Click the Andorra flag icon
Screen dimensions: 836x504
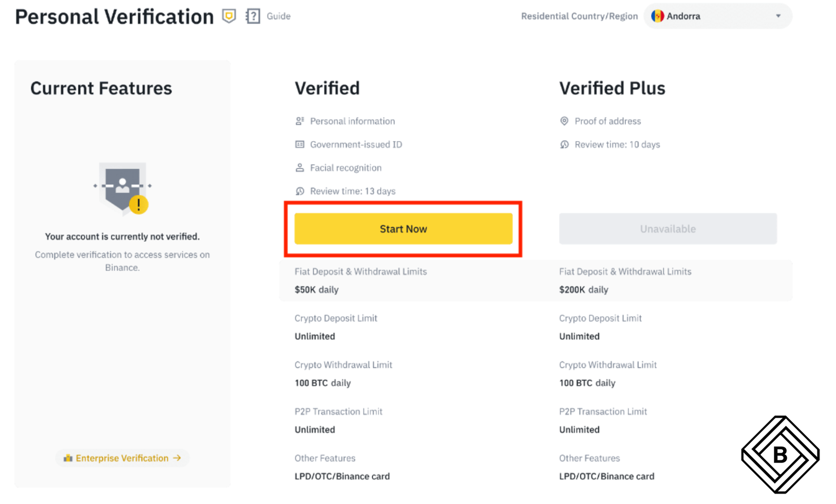tap(657, 16)
